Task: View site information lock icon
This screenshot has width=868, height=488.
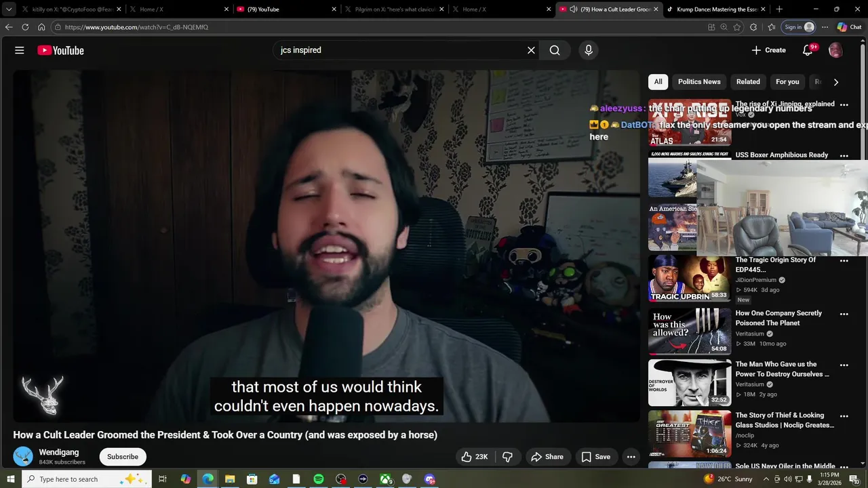Action: coord(58,27)
